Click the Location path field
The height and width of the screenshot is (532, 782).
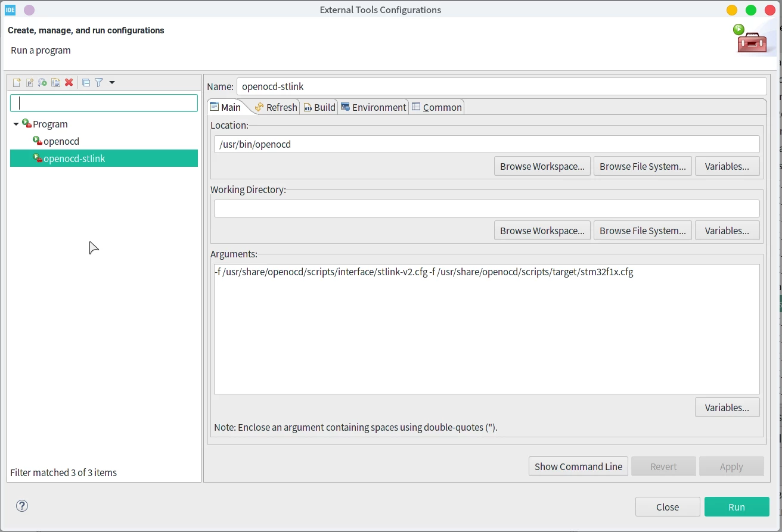(486, 144)
